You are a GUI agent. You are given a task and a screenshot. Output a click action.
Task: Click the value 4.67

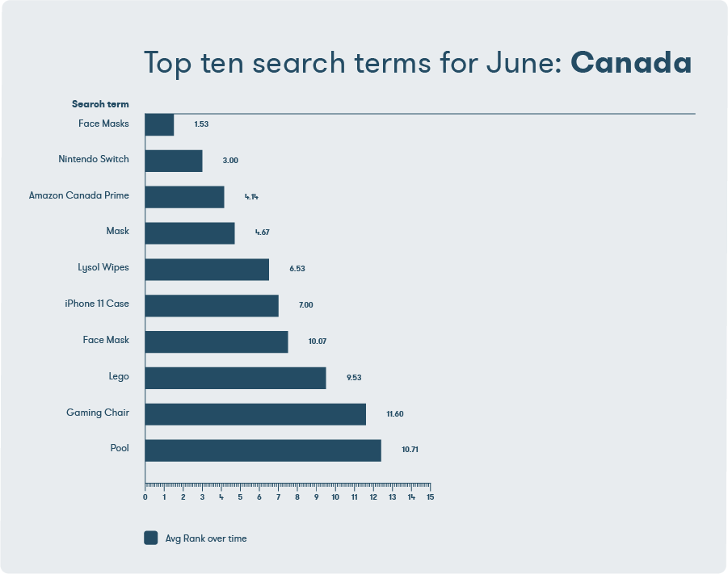tap(263, 233)
